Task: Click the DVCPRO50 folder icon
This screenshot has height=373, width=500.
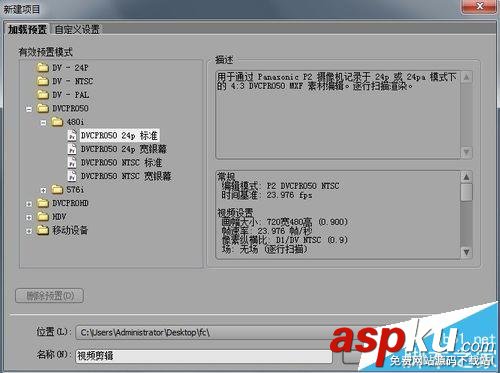Action: [43, 108]
